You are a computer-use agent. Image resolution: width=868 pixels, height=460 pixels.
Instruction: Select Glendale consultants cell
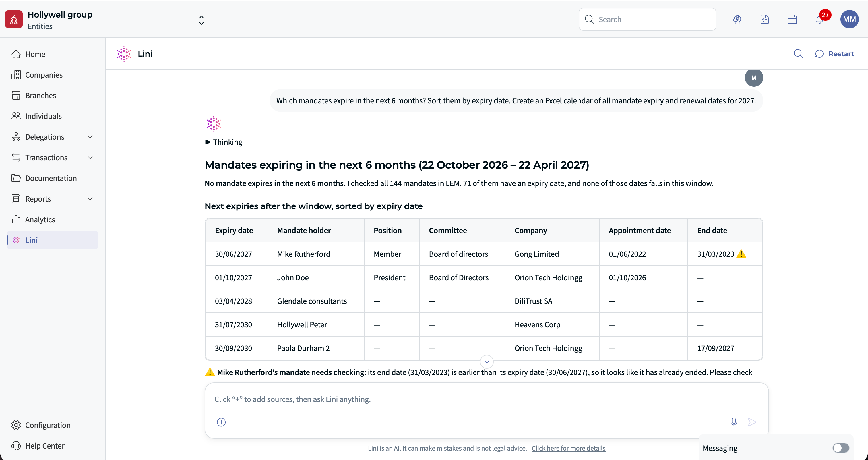click(316, 301)
